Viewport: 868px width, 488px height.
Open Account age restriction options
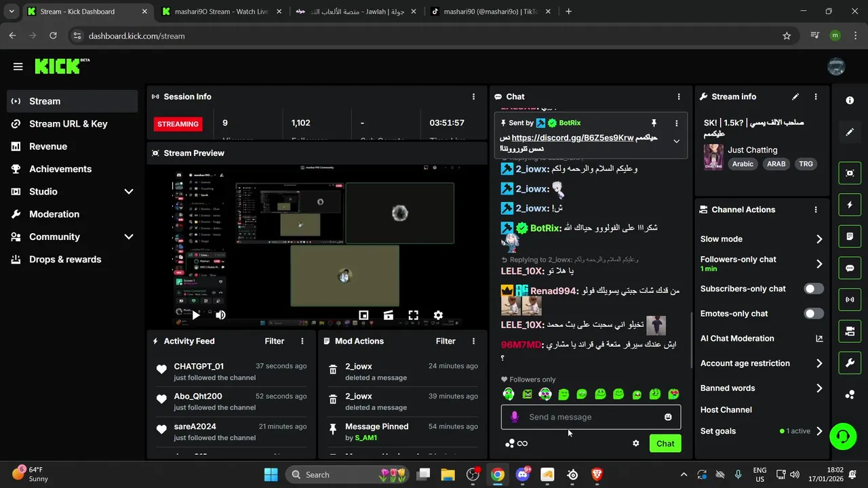pos(762,363)
